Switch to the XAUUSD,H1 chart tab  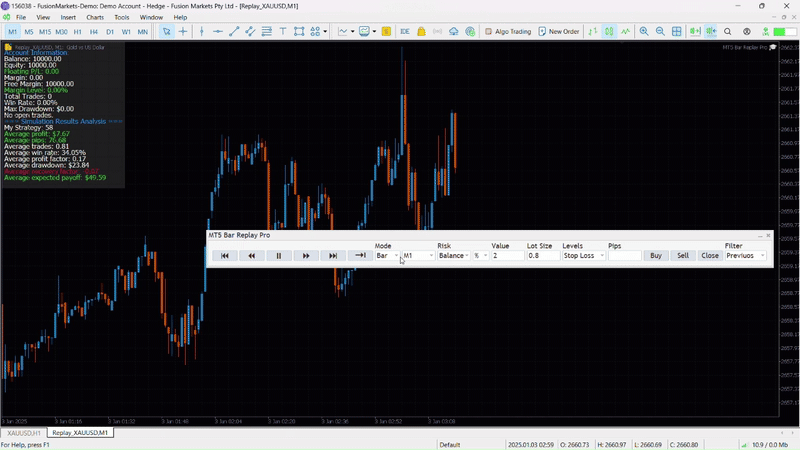click(23, 433)
